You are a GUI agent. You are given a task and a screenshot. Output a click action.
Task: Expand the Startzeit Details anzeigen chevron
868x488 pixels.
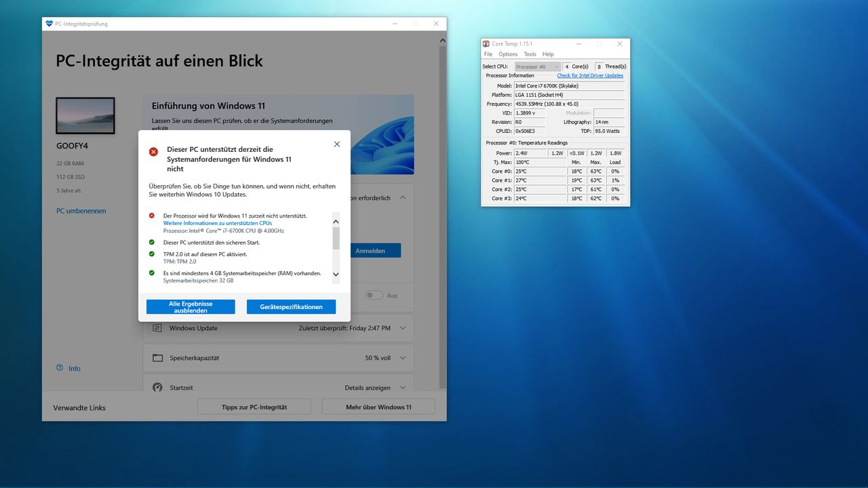tap(403, 388)
